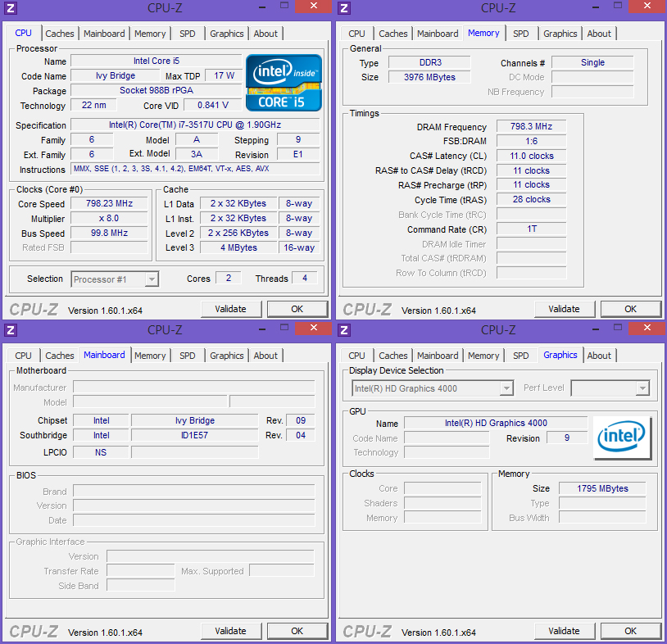The image size is (667, 644).
Task: Click the CPU-Z app icon in top-left window
Action: [11, 8]
